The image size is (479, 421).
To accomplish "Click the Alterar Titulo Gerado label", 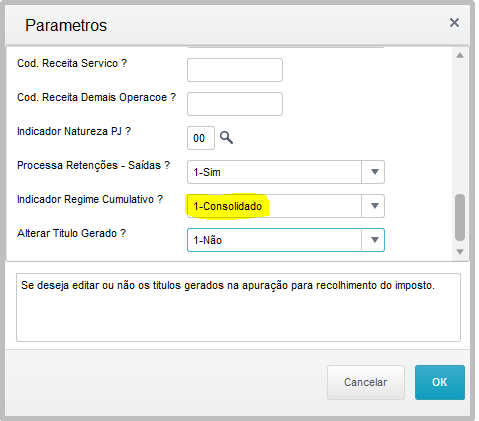I will 71,233.
